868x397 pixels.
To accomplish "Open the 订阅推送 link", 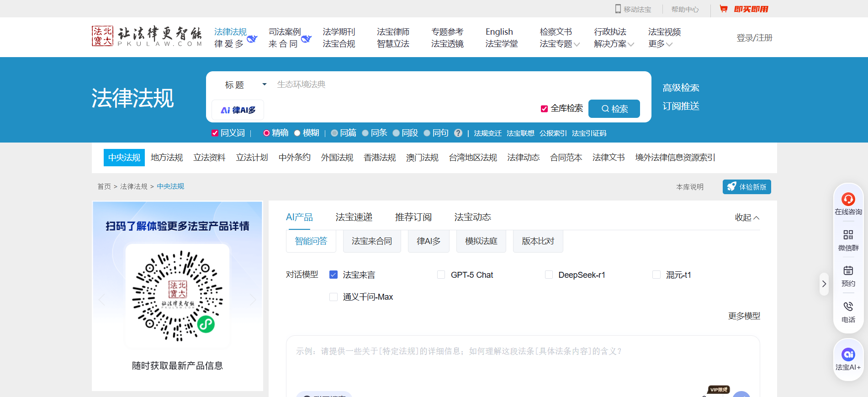I will [x=681, y=106].
